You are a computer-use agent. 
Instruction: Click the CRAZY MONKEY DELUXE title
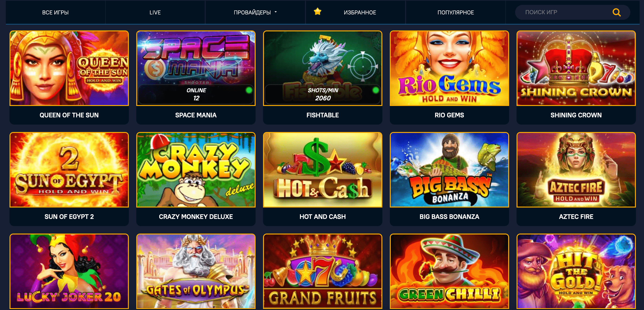[x=196, y=216]
